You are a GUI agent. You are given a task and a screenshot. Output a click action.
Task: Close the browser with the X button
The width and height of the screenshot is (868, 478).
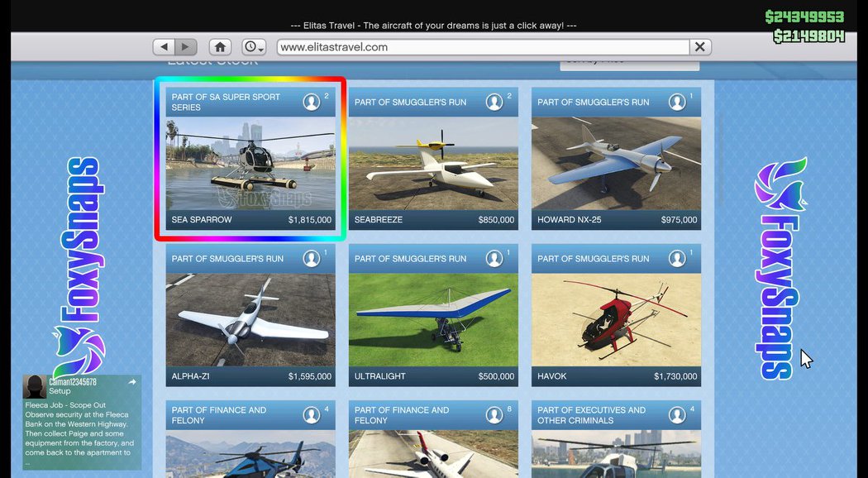pos(699,47)
